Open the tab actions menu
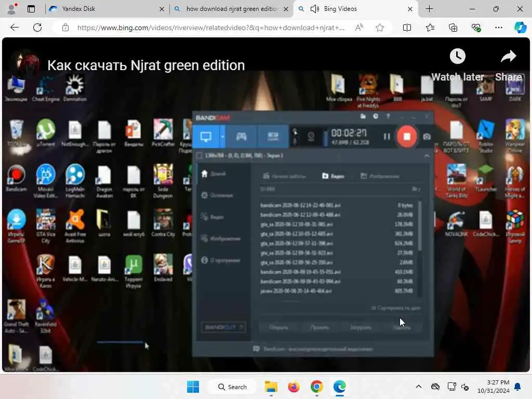This screenshot has height=399, width=532. [31, 9]
